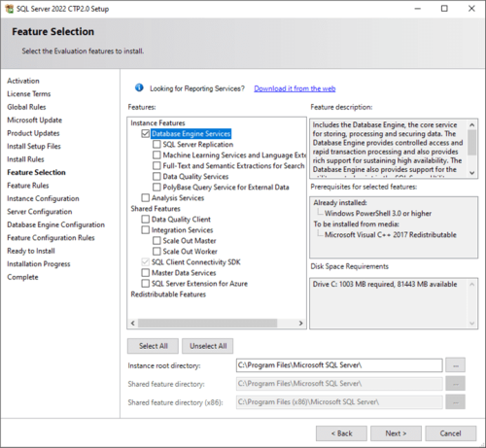Click the Select All button
486x448 pixels.
[153, 346]
